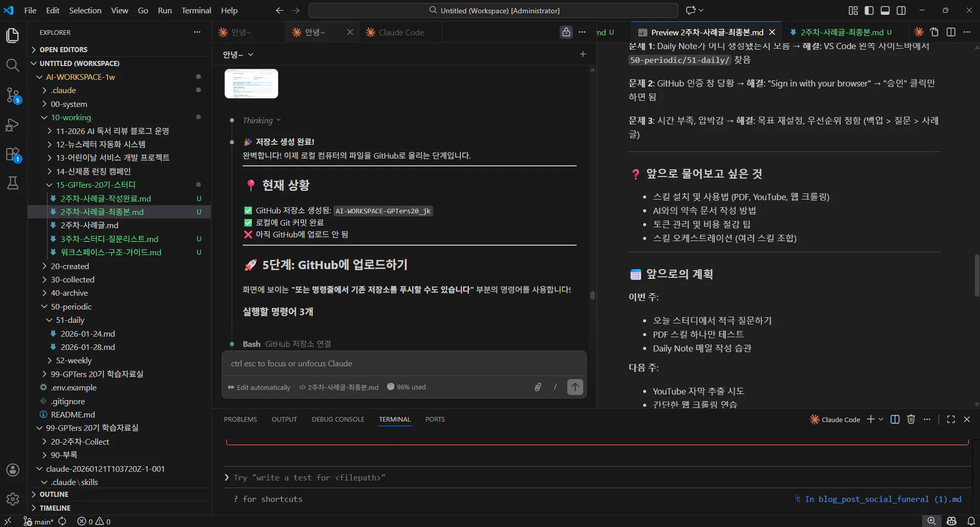Open Source Control view with 5 changes
Screen dimensions: 980x527
(x=13, y=95)
